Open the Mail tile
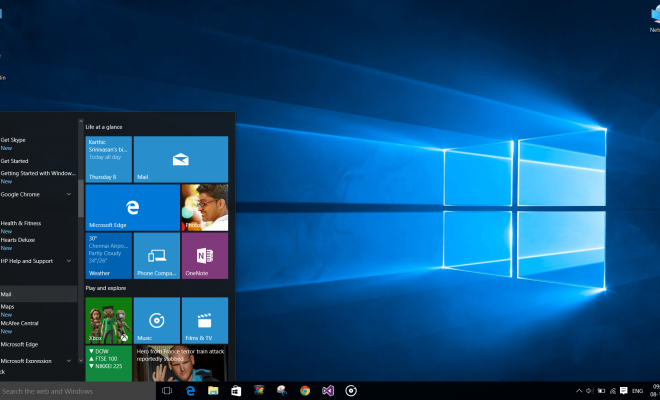 (x=181, y=159)
